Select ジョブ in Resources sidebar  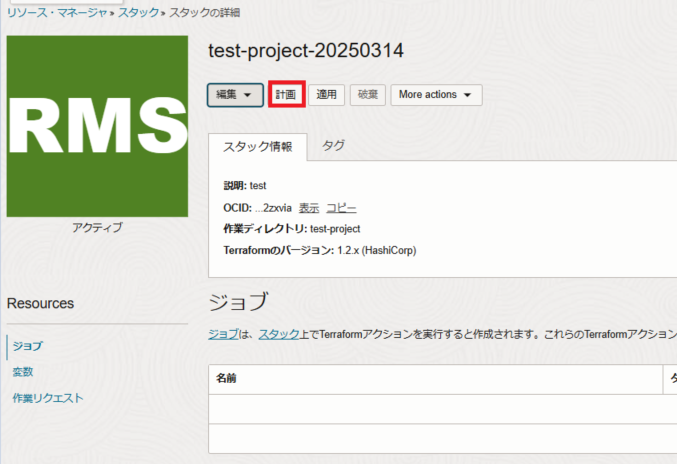[x=28, y=346]
